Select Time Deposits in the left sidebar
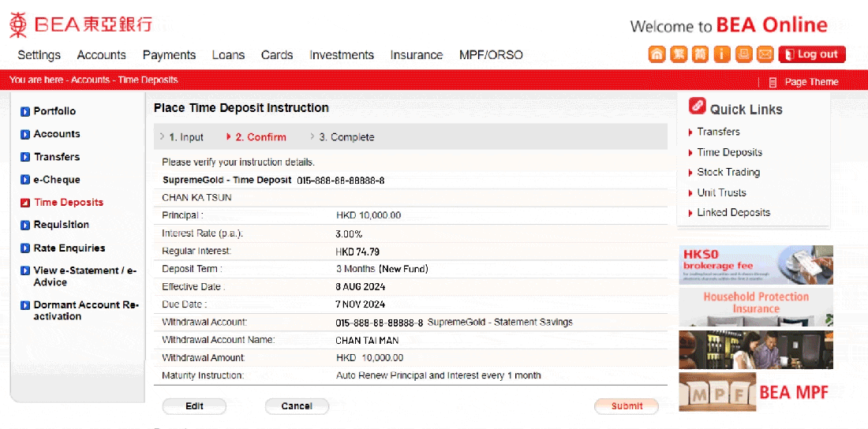 [62, 203]
